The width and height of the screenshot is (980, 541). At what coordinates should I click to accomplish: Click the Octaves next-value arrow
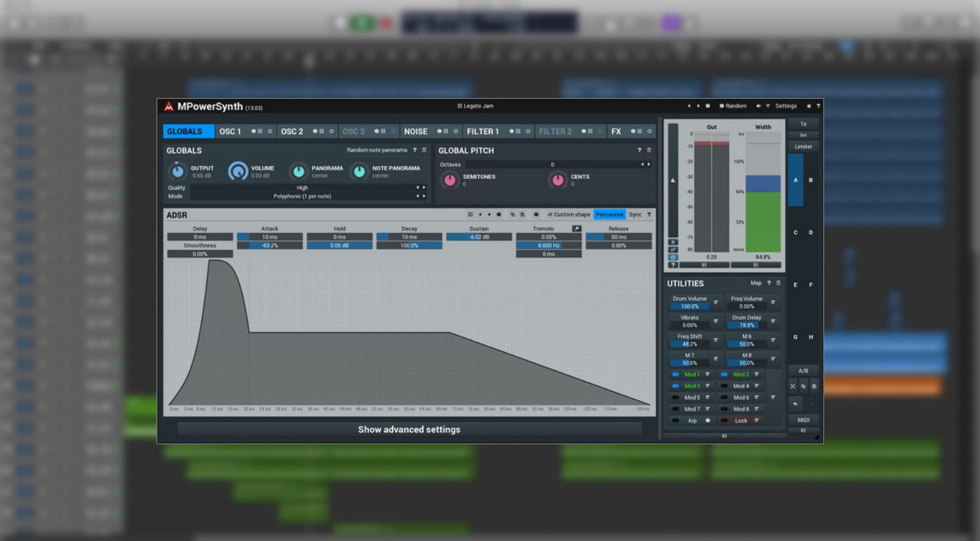648,164
